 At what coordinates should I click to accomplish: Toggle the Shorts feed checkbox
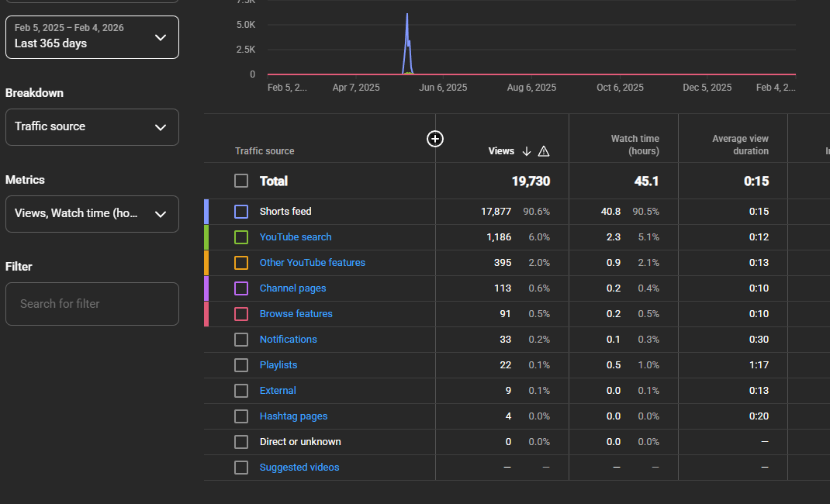click(241, 212)
